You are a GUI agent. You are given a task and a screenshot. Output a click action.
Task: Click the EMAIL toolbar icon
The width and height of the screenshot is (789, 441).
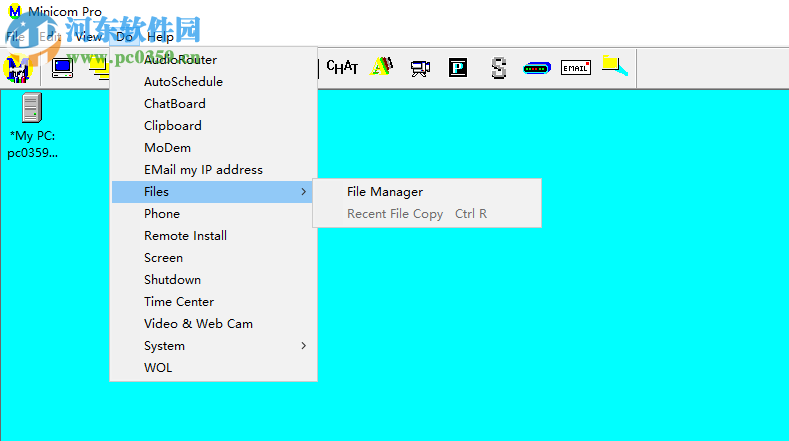575,68
